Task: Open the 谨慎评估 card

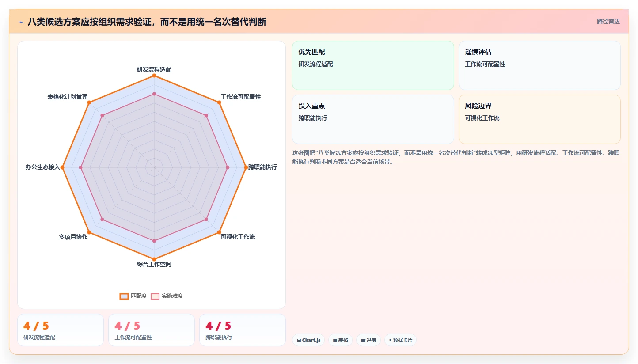Action: pyautogui.click(x=539, y=65)
